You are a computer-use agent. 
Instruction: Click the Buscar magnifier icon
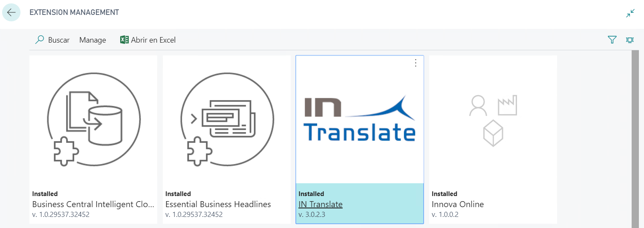40,40
